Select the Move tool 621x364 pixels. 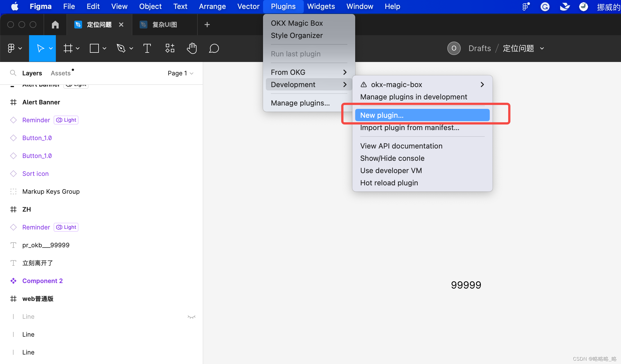pyautogui.click(x=40, y=48)
